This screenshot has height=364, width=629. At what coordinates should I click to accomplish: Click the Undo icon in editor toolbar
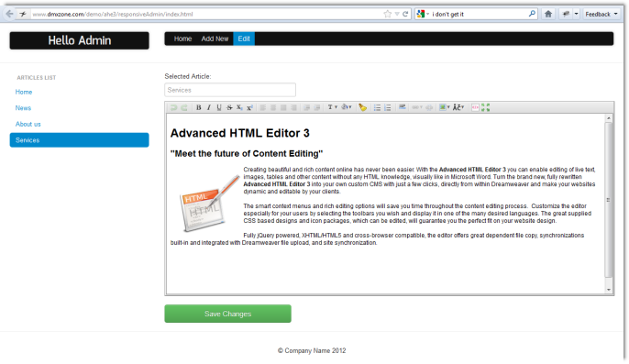(x=173, y=107)
